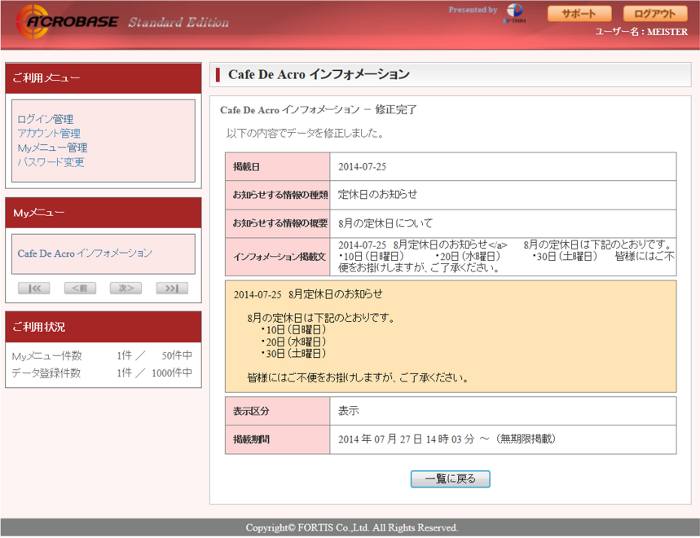The width and height of the screenshot is (700, 538).
Task: Open Cafe De Acro インフォメーション link
Action: (x=85, y=253)
